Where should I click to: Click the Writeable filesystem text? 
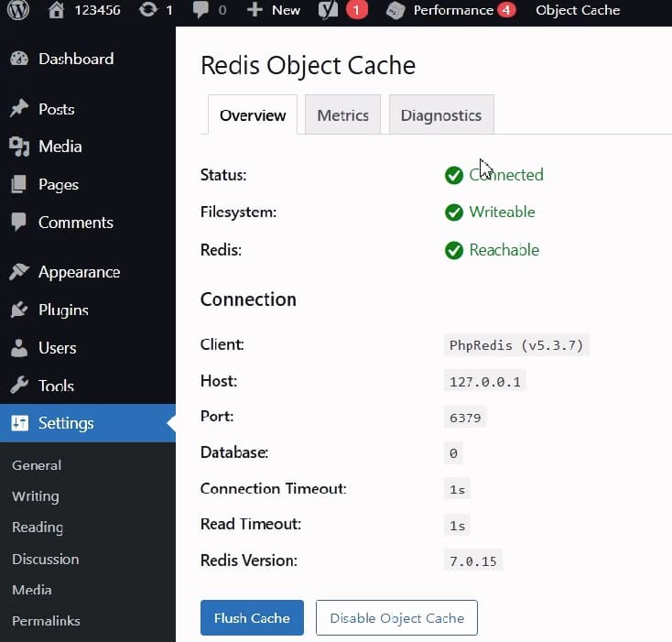point(502,212)
